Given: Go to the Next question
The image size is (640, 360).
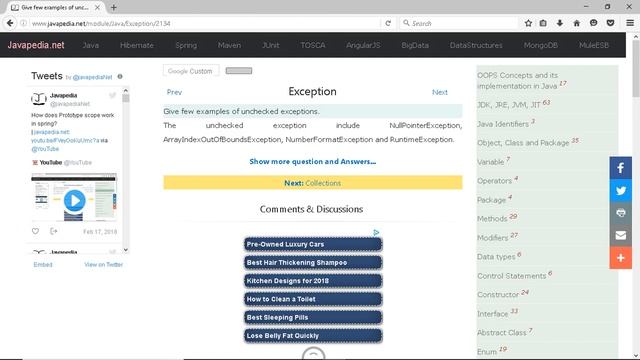Looking at the screenshot, I should tap(440, 92).
